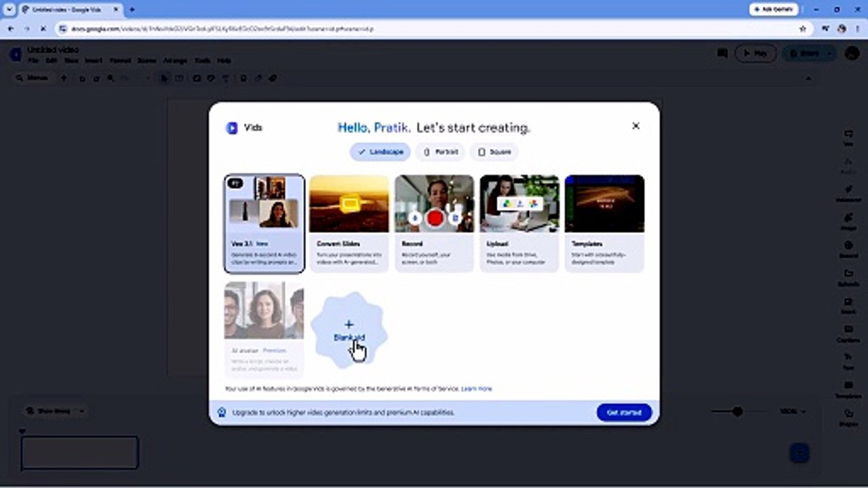
Task: Select the Landscape orientation chip
Action: (380, 152)
